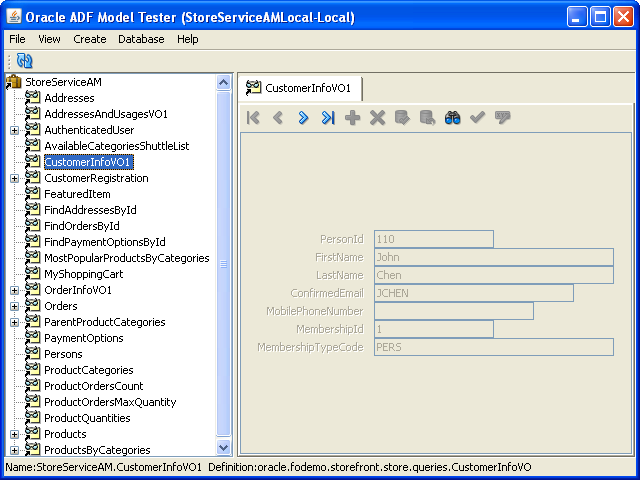Open the Database menu
The image size is (640, 480).
click(141, 39)
